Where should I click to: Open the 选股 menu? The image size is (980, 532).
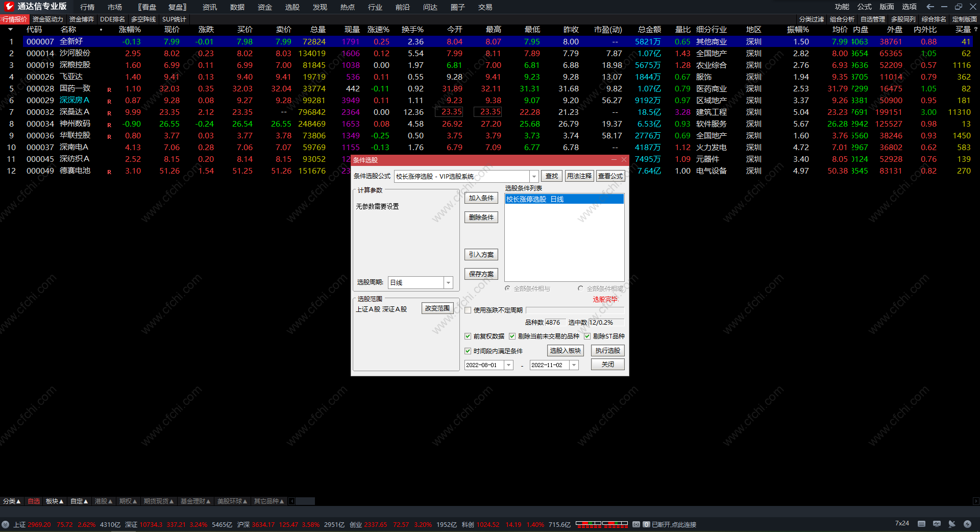coord(292,7)
